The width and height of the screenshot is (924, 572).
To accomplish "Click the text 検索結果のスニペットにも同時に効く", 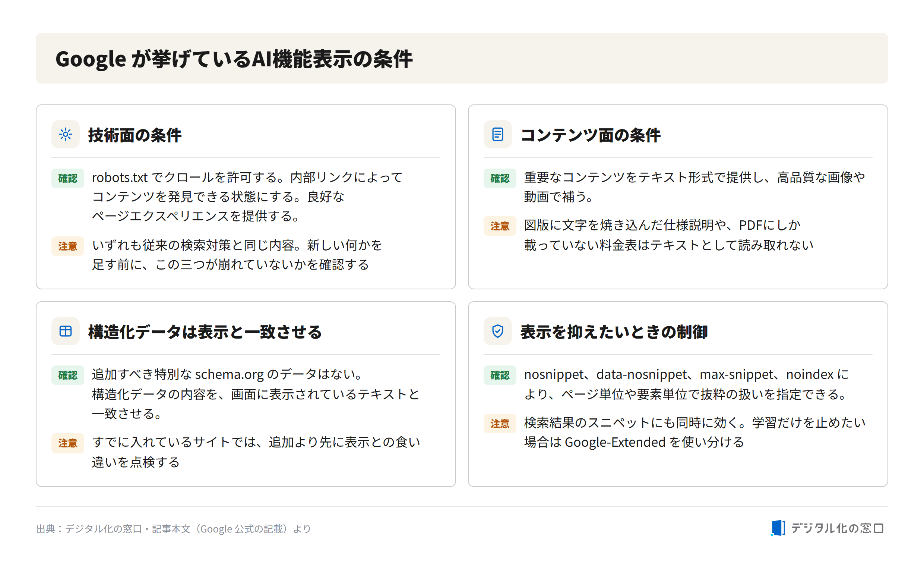I will tap(694, 432).
